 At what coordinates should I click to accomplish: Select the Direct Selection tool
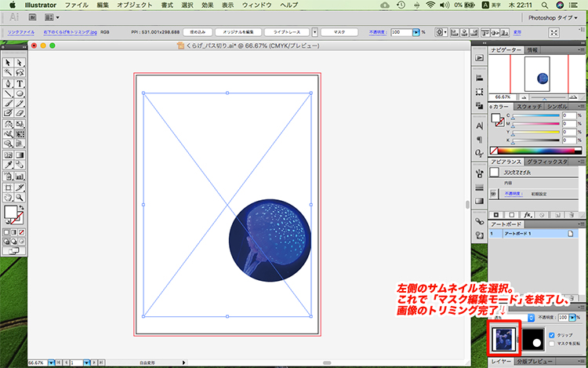(19, 63)
